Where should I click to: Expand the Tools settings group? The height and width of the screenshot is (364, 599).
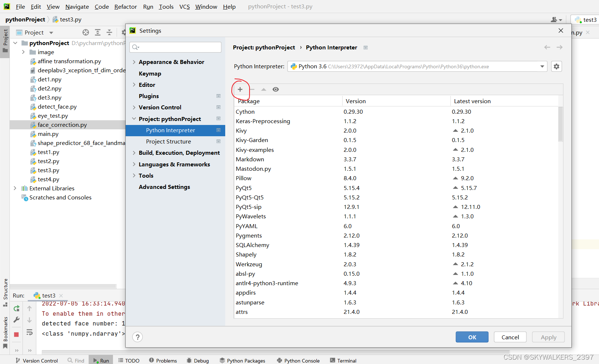pos(134,176)
